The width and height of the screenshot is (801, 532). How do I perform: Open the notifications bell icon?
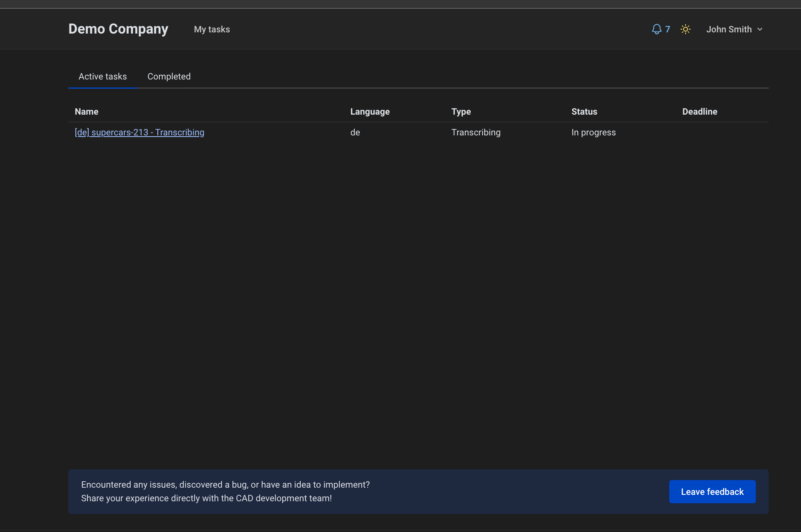point(656,29)
